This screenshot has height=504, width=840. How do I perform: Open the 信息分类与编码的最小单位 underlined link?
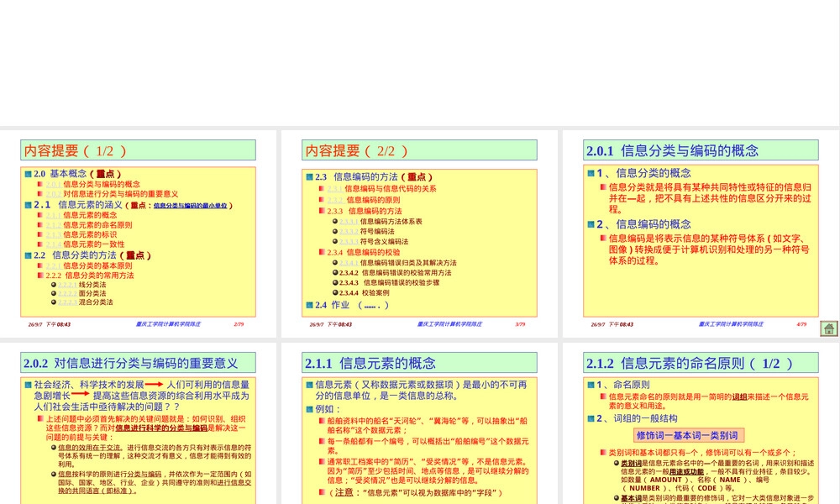190,206
